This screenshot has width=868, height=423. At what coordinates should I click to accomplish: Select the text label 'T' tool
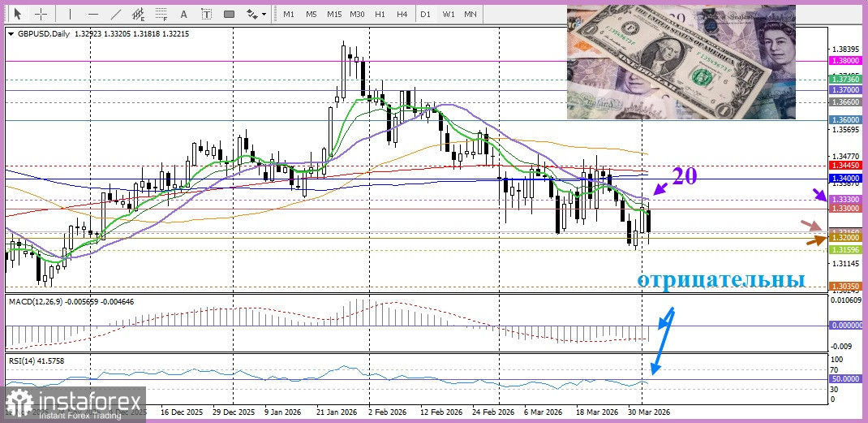[x=207, y=14]
